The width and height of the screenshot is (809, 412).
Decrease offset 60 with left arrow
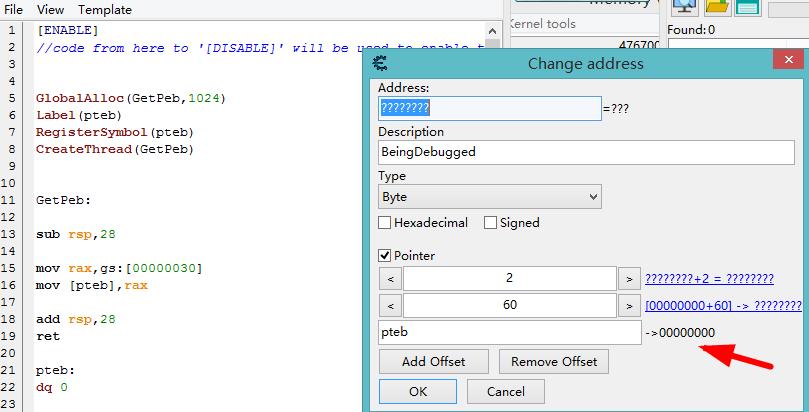pyautogui.click(x=391, y=305)
